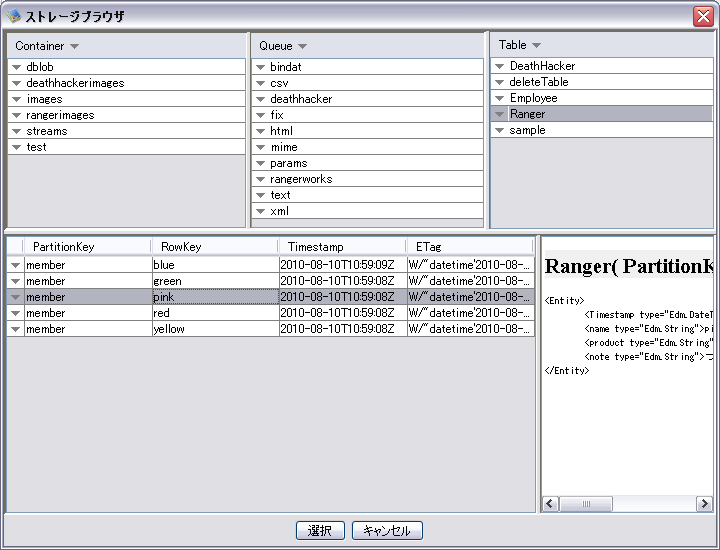Click the arrow icon next to Employee table
Image resolution: width=720 pixels, height=550 pixels.
[x=499, y=98]
